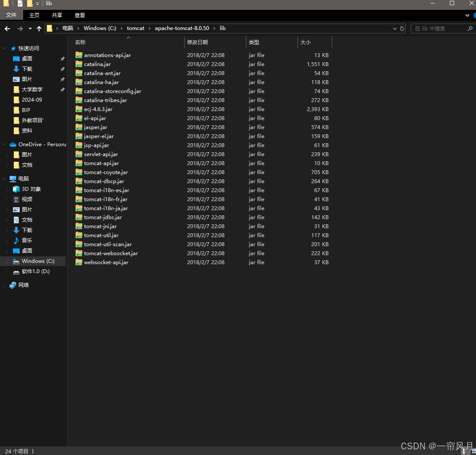Viewport: 476px width, 455px height.
Task: Navigate to Windows (C:) in breadcrumb
Action: click(100, 28)
